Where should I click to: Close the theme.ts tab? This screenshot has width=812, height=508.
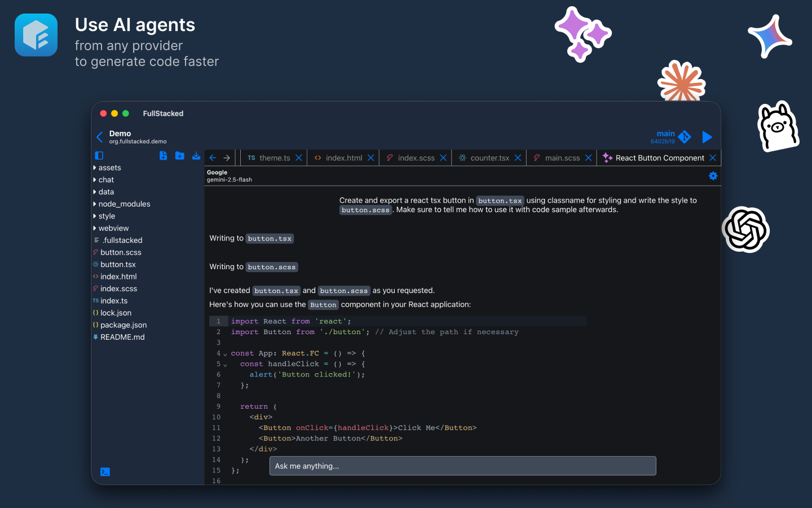coord(299,158)
